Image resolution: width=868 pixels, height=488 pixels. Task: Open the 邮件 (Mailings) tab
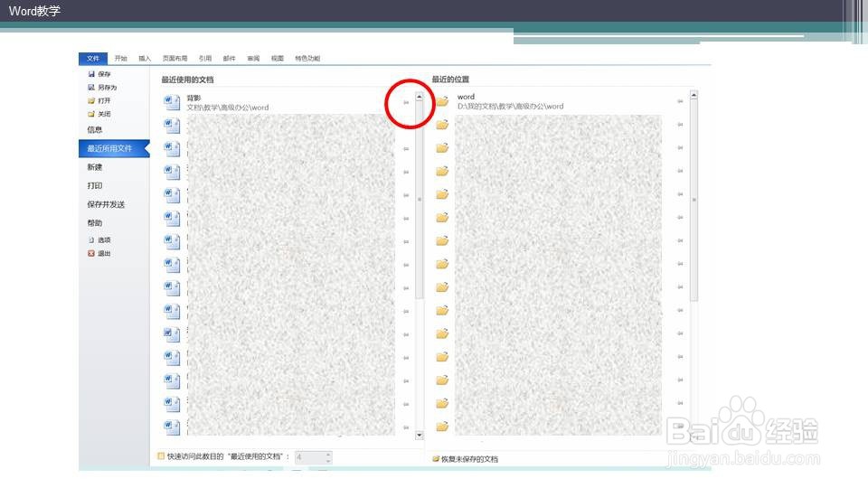coord(229,58)
